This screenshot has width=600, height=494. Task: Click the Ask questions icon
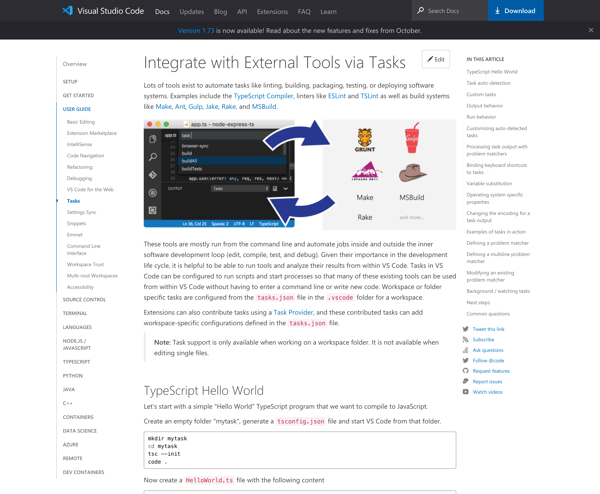pyautogui.click(x=465, y=350)
